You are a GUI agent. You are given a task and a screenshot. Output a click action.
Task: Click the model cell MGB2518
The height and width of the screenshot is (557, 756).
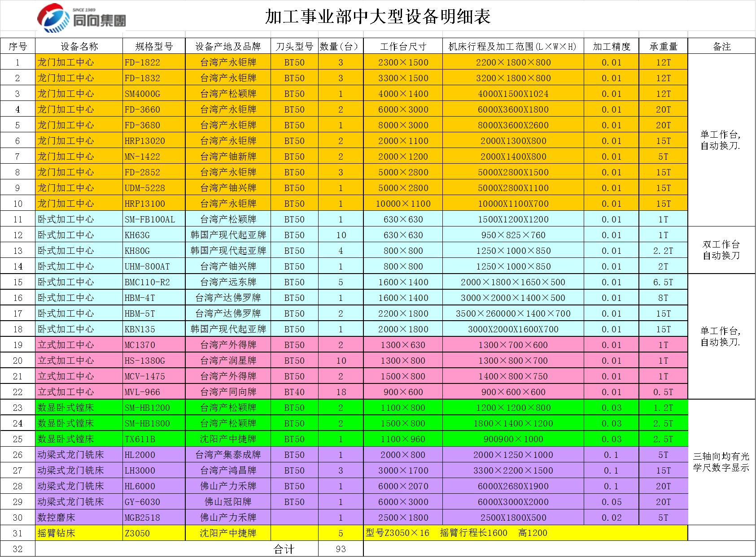click(154, 517)
